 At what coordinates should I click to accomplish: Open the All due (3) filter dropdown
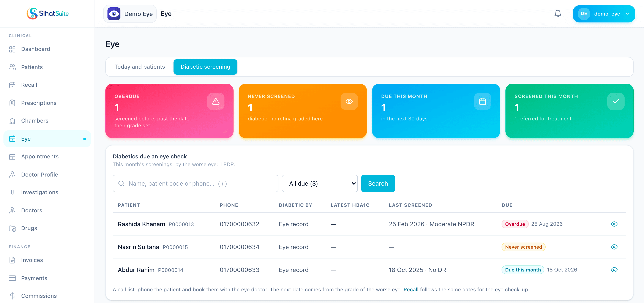319,183
